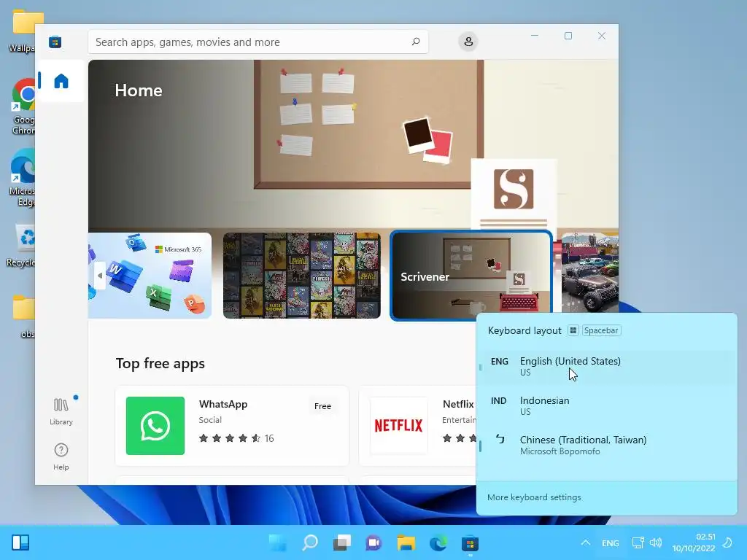Click the search magnifier icon in Store

coord(415,42)
